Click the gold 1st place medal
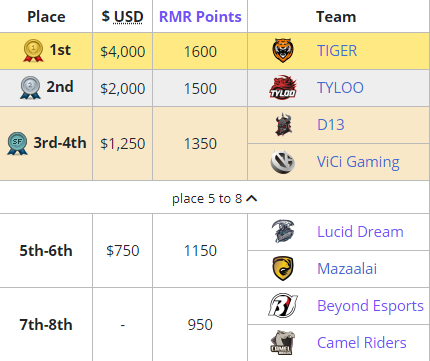Image resolution: width=430 pixels, height=361 pixels. (33, 50)
